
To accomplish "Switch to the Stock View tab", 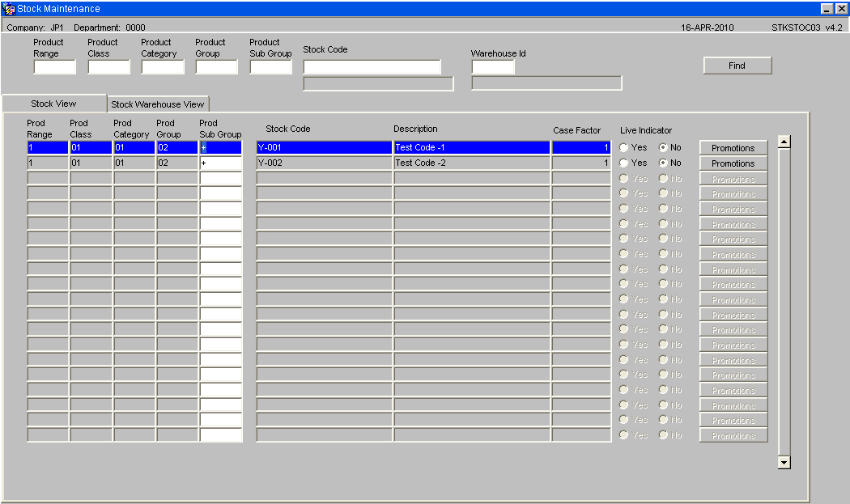I will pyautogui.click(x=53, y=104).
